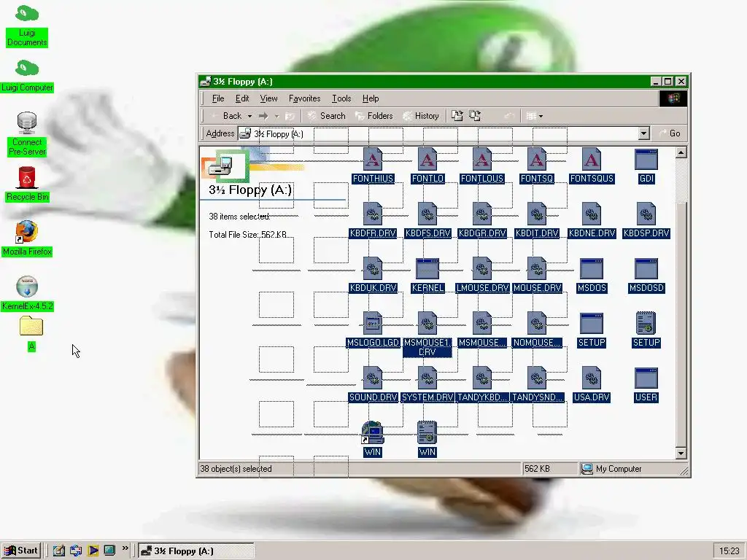The image size is (747, 560).
Task: Select KBDNE.DRV driver file
Action: [592, 220]
